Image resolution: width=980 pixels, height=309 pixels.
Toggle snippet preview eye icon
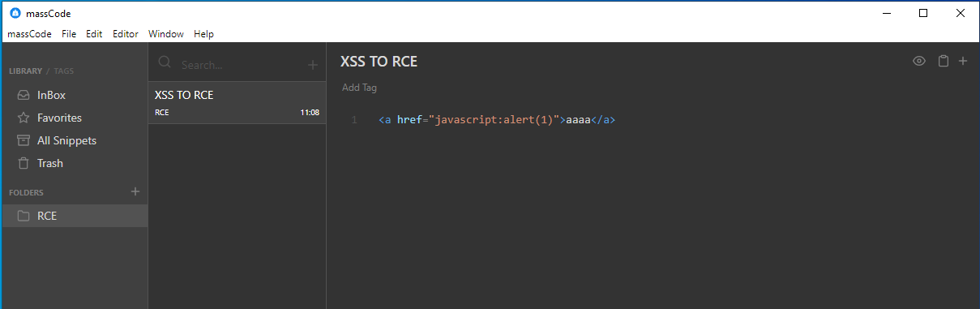[x=919, y=61]
